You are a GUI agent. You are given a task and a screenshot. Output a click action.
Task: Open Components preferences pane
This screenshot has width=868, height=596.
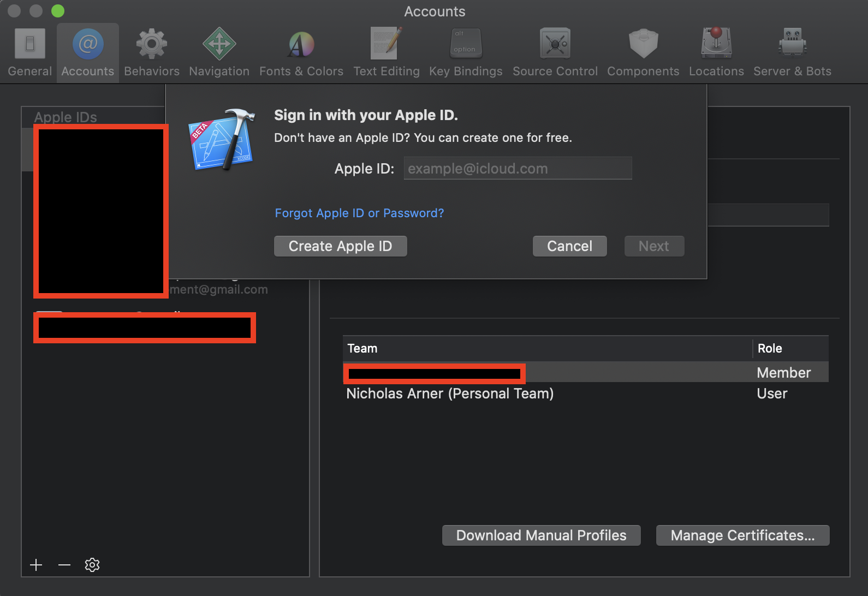coord(643,53)
